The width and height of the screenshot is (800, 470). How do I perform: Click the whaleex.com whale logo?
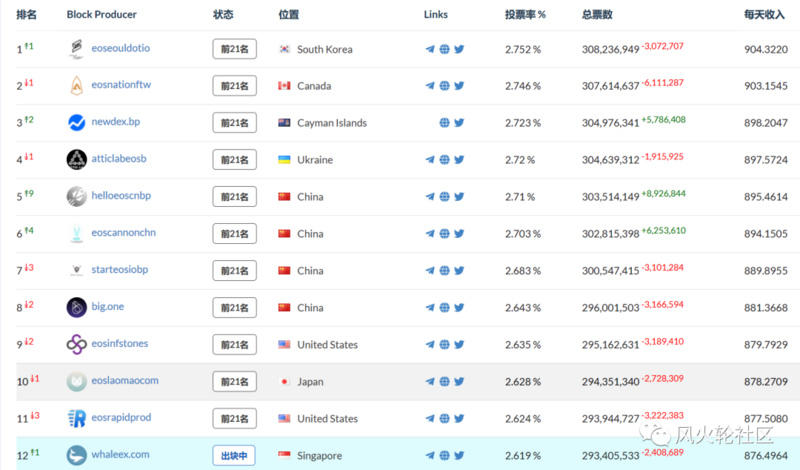point(77,455)
